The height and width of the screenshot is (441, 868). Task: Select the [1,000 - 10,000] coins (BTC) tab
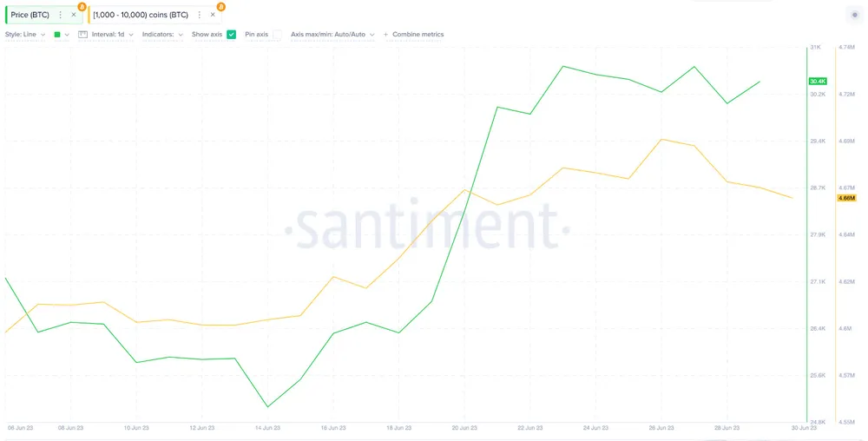(x=141, y=15)
